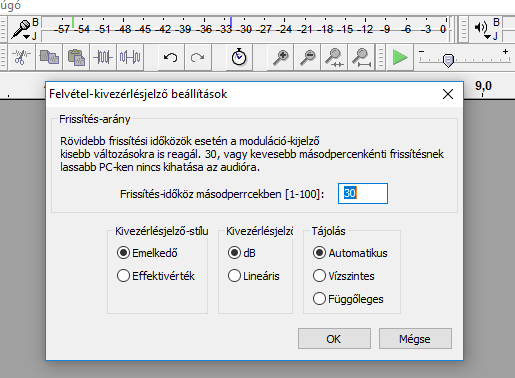Select Függőleges orientation

pyautogui.click(x=348, y=299)
